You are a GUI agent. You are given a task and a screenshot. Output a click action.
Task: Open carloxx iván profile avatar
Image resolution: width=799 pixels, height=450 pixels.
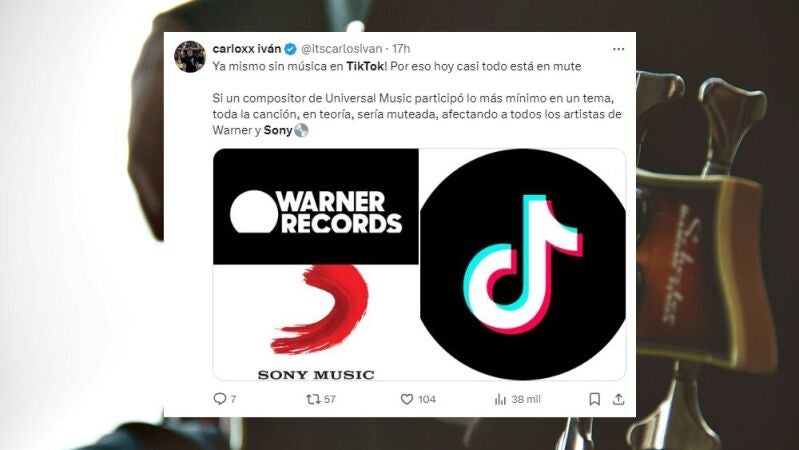click(x=190, y=57)
